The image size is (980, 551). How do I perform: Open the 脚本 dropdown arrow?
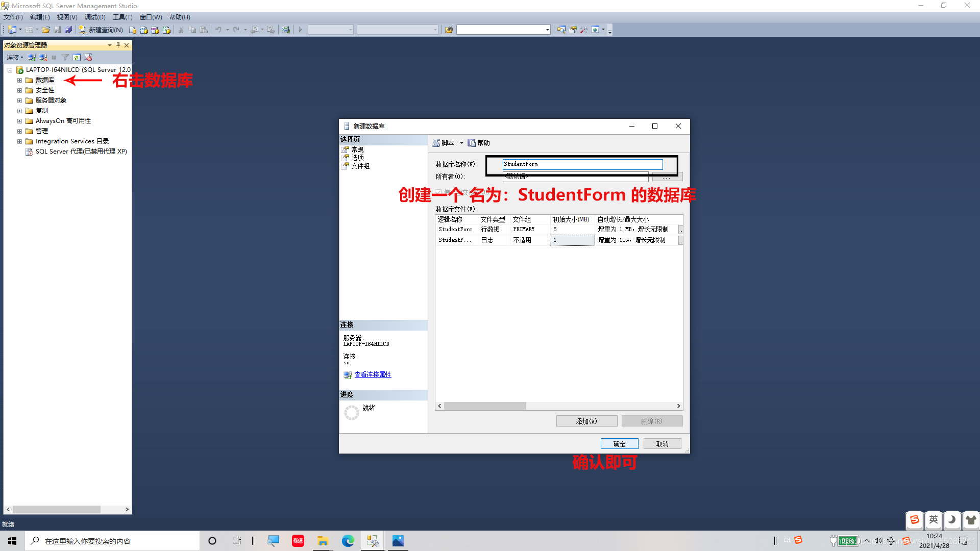point(461,143)
